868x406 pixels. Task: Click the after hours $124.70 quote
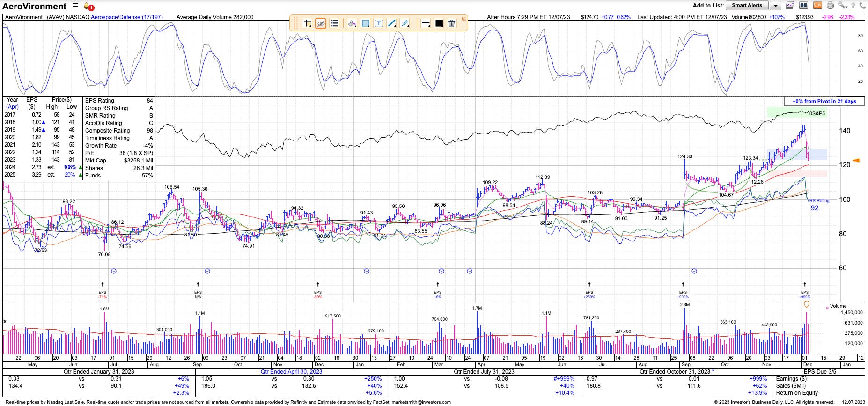[x=589, y=17]
